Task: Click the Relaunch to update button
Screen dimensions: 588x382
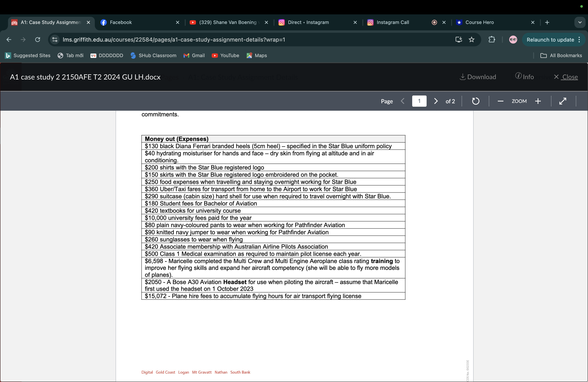Action: tap(550, 40)
